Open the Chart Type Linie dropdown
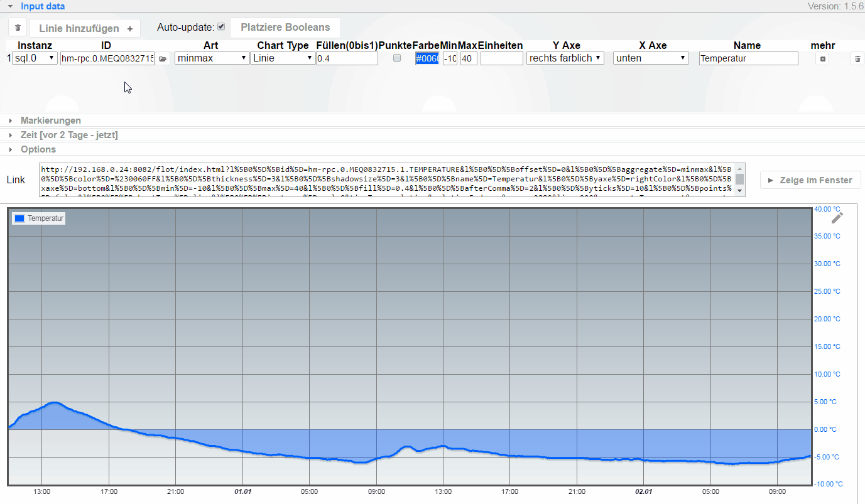Screen dimensions: 865x504 point(283,58)
